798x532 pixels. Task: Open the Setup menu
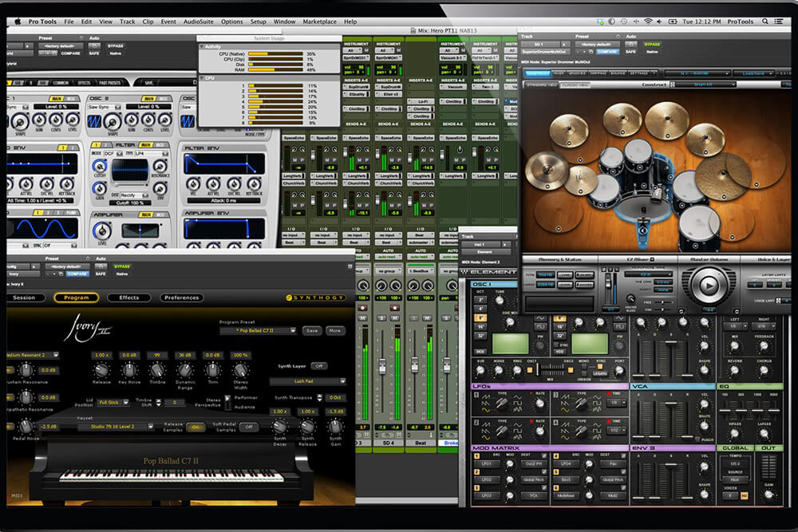click(x=258, y=22)
